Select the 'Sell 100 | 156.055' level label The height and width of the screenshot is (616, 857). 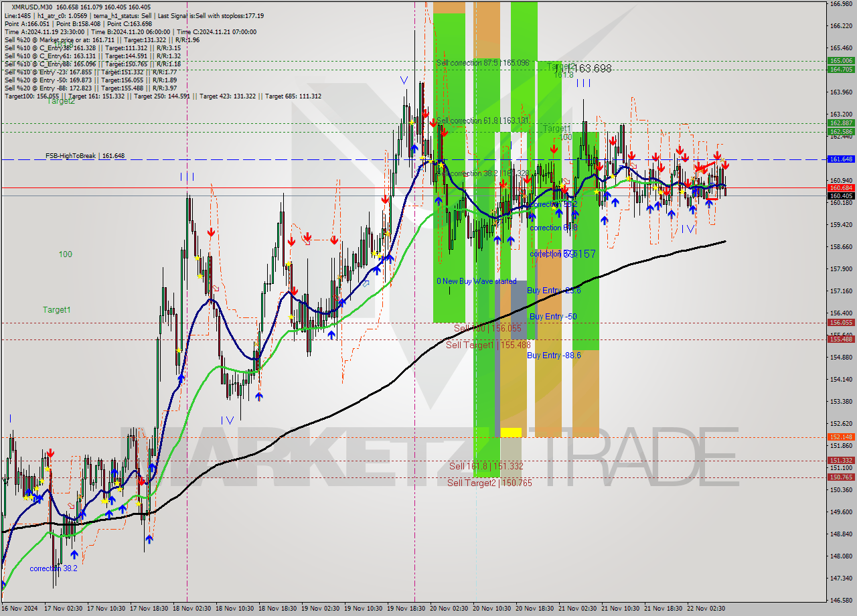click(487, 328)
